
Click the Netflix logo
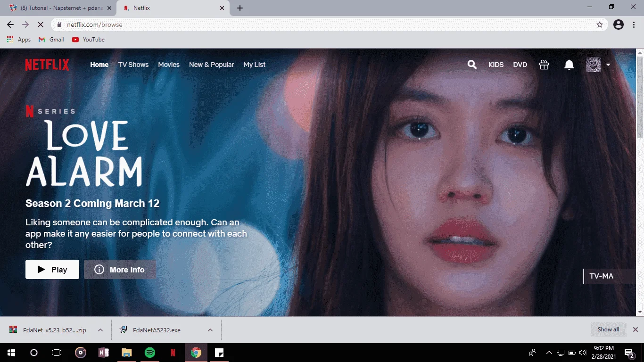pyautogui.click(x=47, y=65)
